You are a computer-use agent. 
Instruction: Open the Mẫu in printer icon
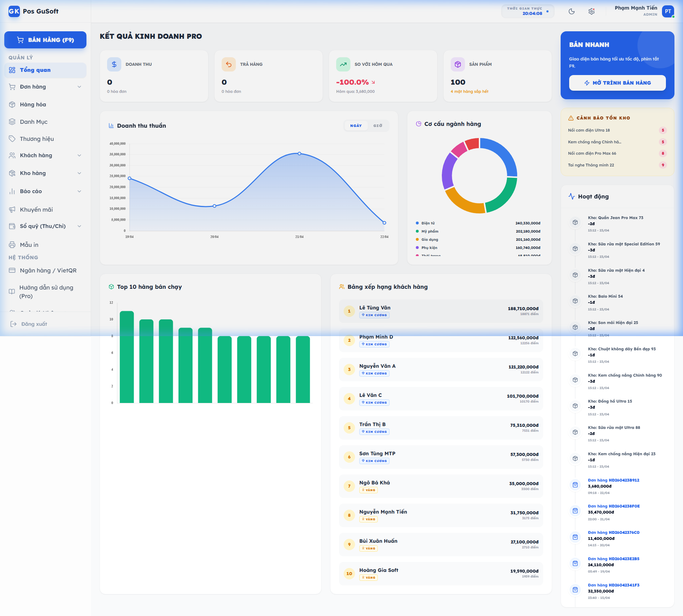tap(12, 244)
